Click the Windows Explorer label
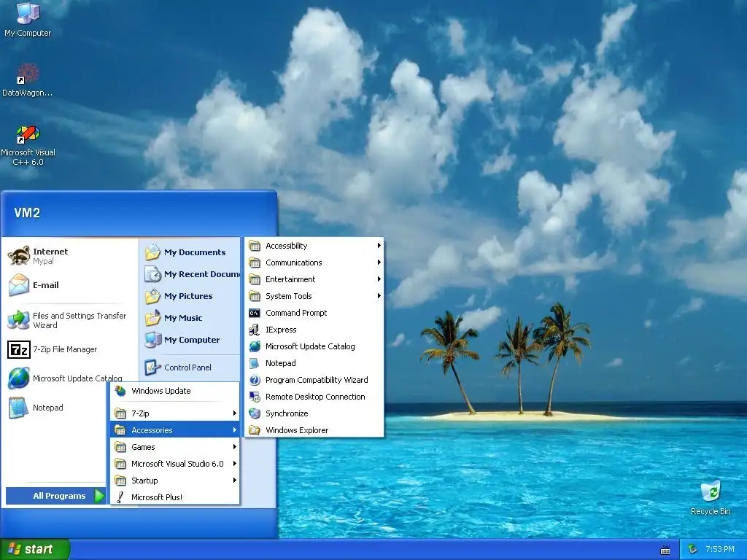747x560 pixels. [x=297, y=430]
